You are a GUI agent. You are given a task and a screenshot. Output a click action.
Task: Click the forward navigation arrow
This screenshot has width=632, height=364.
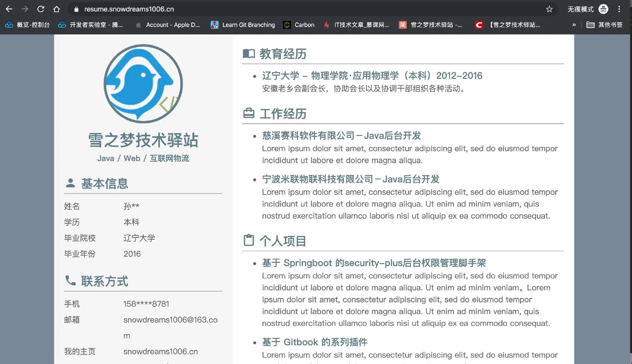click(25, 9)
